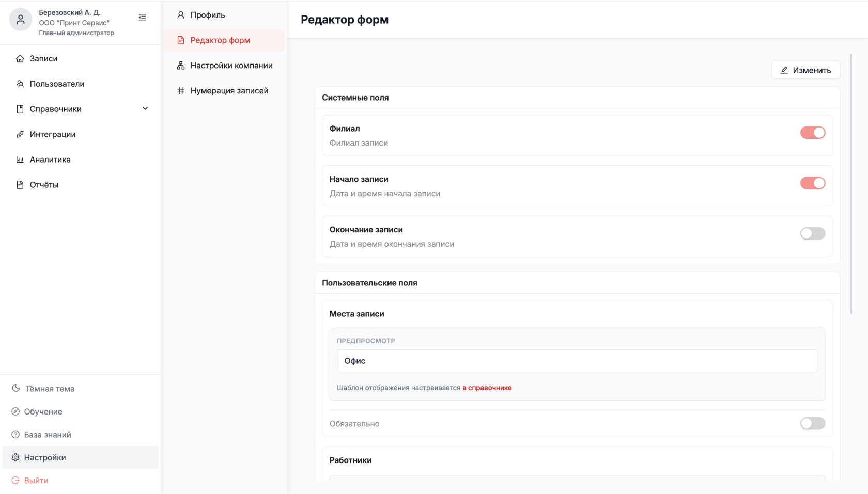Switch to the Профиль tab
The width and height of the screenshot is (868, 494).
pos(224,15)
